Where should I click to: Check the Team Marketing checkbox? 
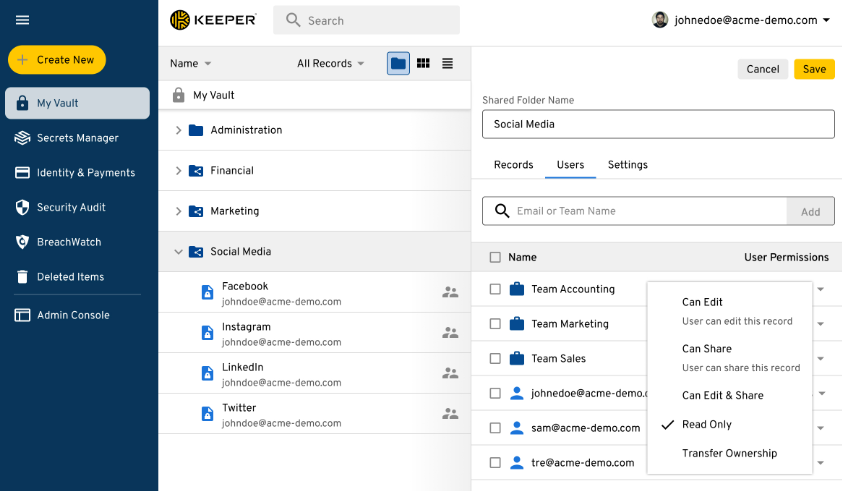pos(495,324)
